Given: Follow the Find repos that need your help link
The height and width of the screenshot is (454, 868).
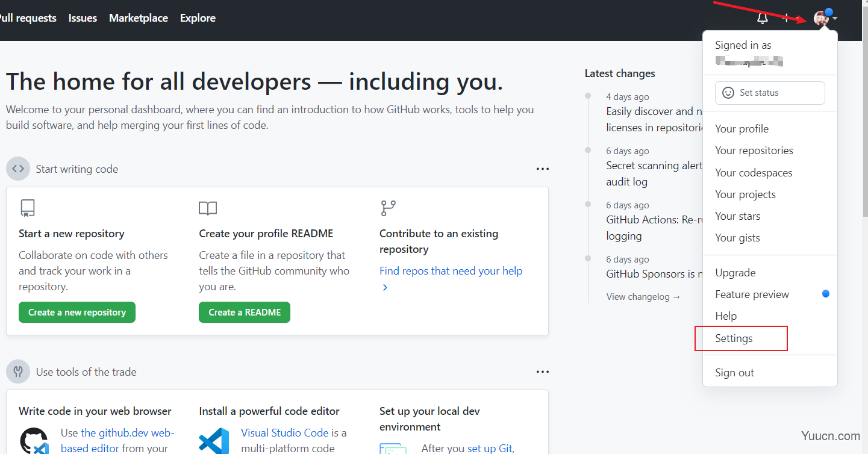Looking at the screenshot, I should (x=451, y=271).
